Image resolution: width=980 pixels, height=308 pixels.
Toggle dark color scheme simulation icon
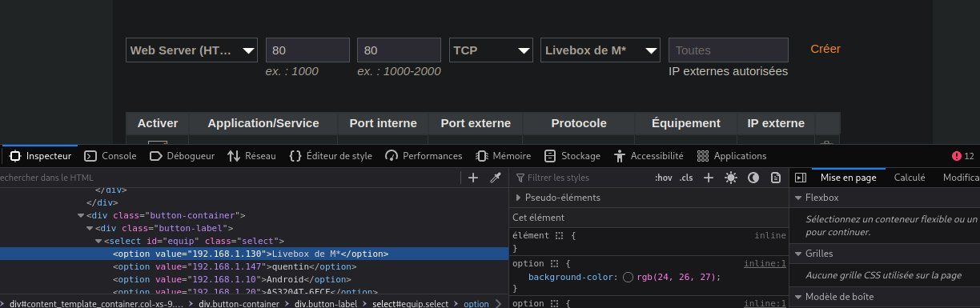(753, 178)
